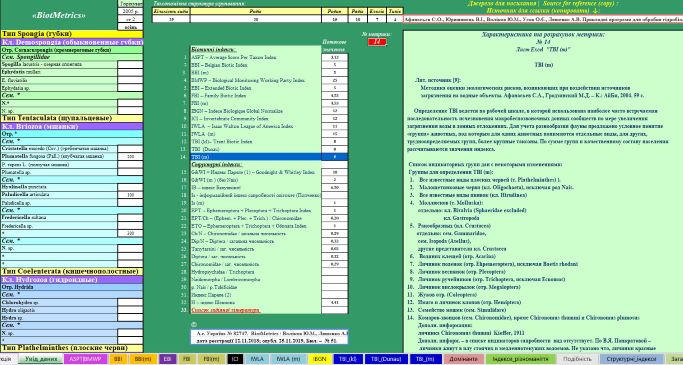The width and height of the screenshot is (683, 365).
Task: Select EBI – Extended Biotic Index row
Action: pos(256,88)
